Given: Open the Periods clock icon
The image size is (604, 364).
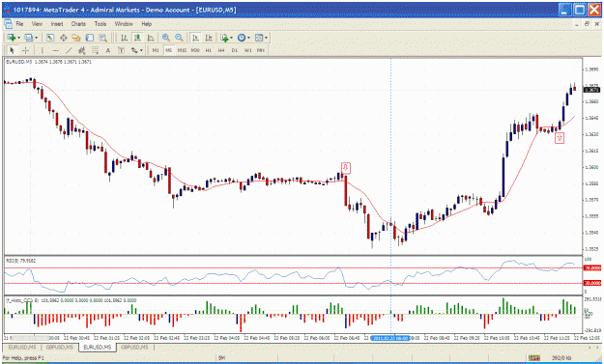Looking at the screenshot, I should click(x=242, y=38).
